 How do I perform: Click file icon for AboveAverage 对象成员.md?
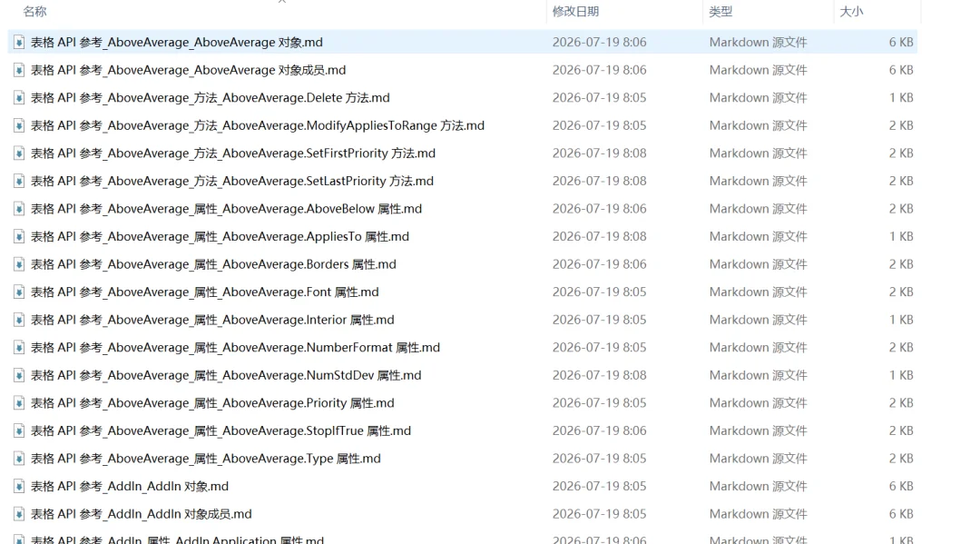[x=19, y=70]
